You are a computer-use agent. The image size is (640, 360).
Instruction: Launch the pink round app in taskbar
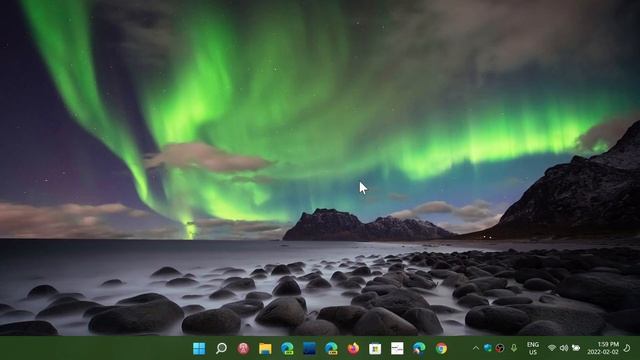coord(243,348)
